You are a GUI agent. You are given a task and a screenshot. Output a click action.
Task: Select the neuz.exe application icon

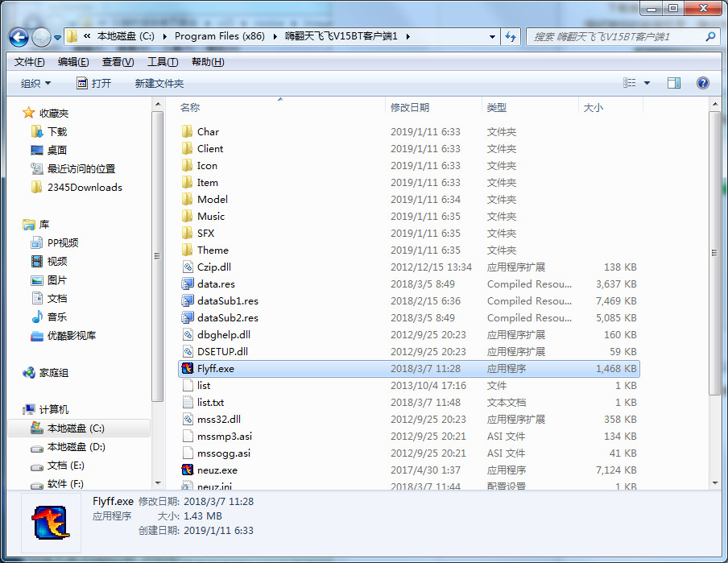(187, 470)
